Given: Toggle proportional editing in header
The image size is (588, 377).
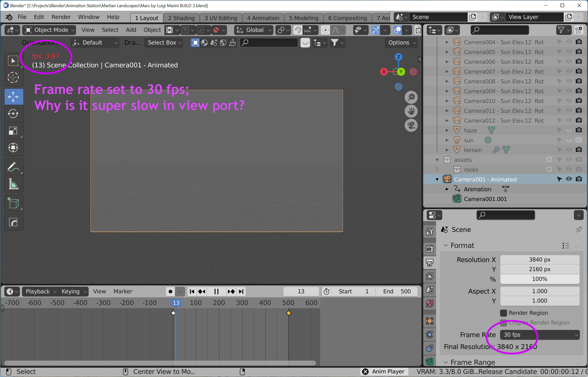Looking at the screenshot, I should point(325,30).
